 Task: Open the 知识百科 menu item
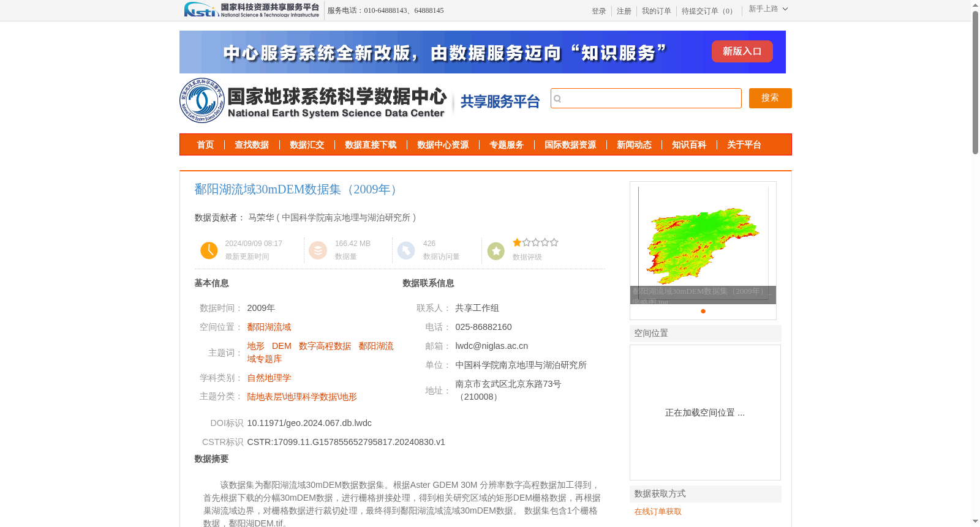(689, 145)
